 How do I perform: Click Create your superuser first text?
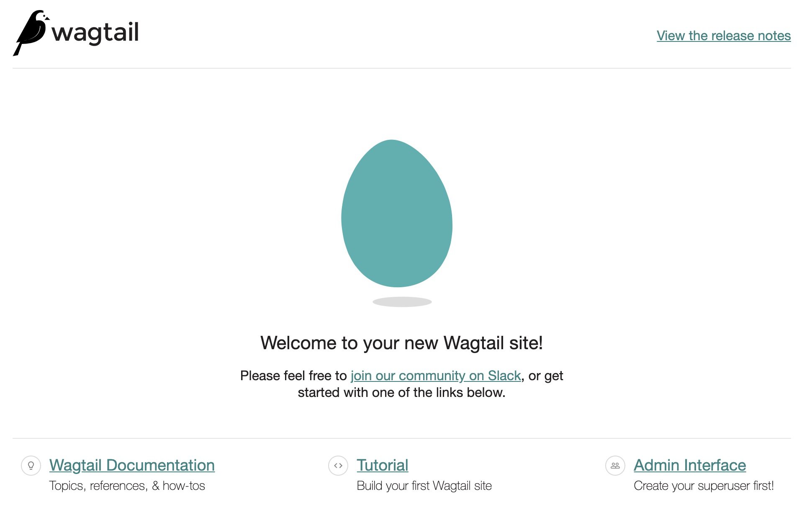pyautogui.click(x=704, y=486)
